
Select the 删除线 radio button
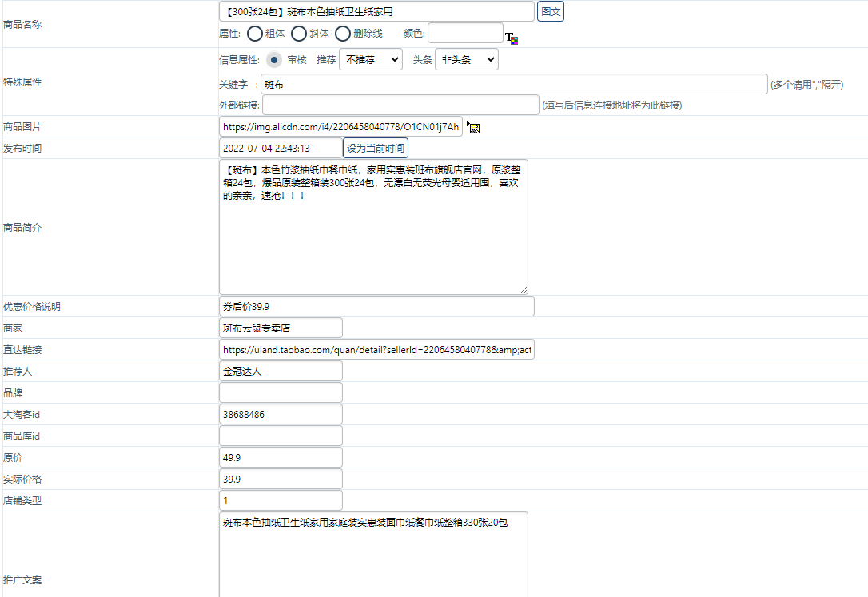pyautogui.click(x=343, y=34)
